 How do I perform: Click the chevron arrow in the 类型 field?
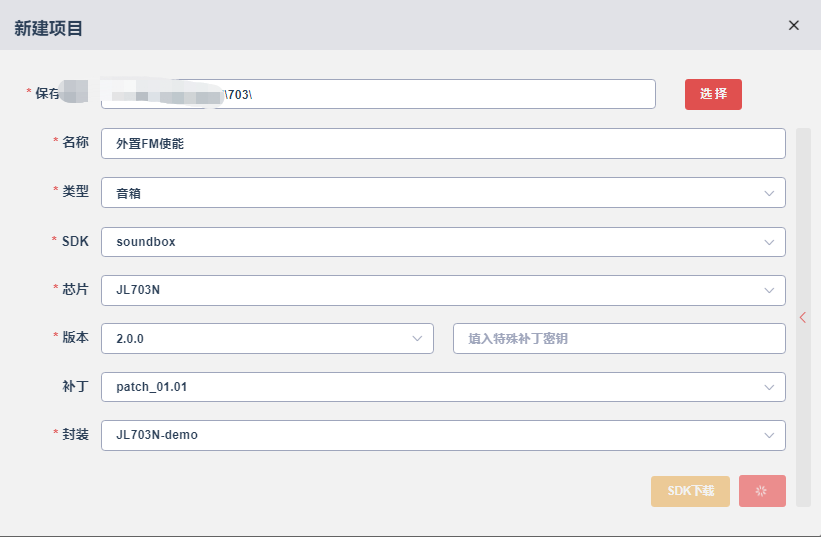pyautogui.click(x=769, y=193)
